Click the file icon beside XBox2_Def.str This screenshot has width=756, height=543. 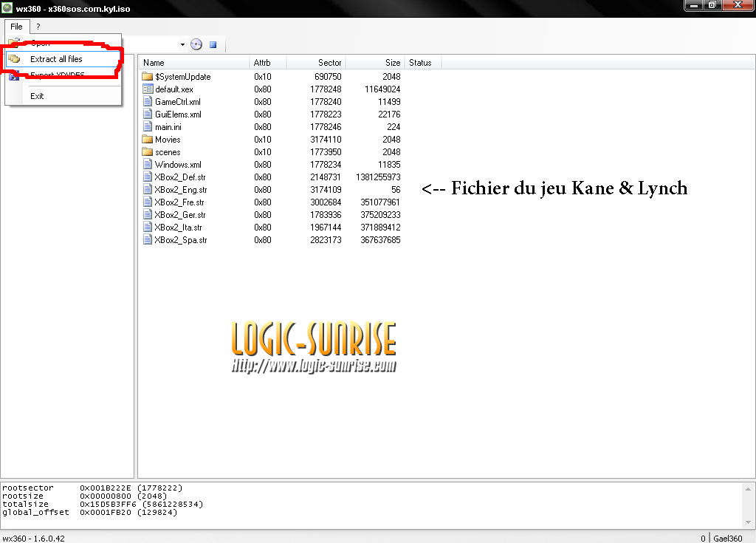click(148, 177)
